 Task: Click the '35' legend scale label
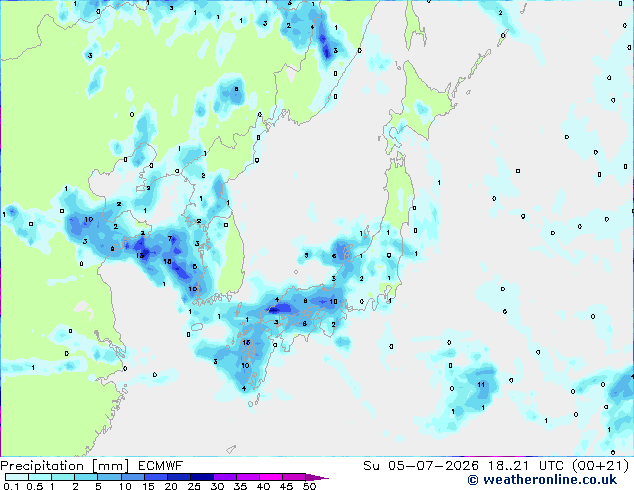tap(240, 486)
